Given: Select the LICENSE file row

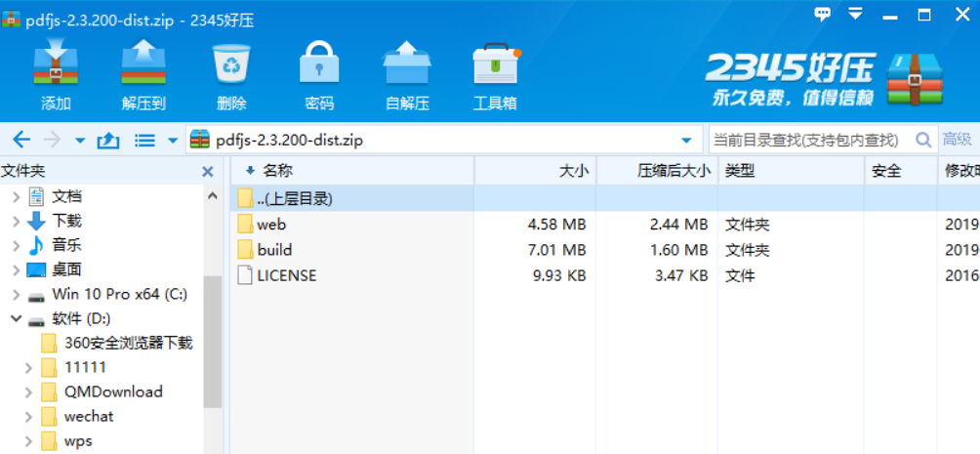Looking at the screenshot, I should (x=605, y=275).
